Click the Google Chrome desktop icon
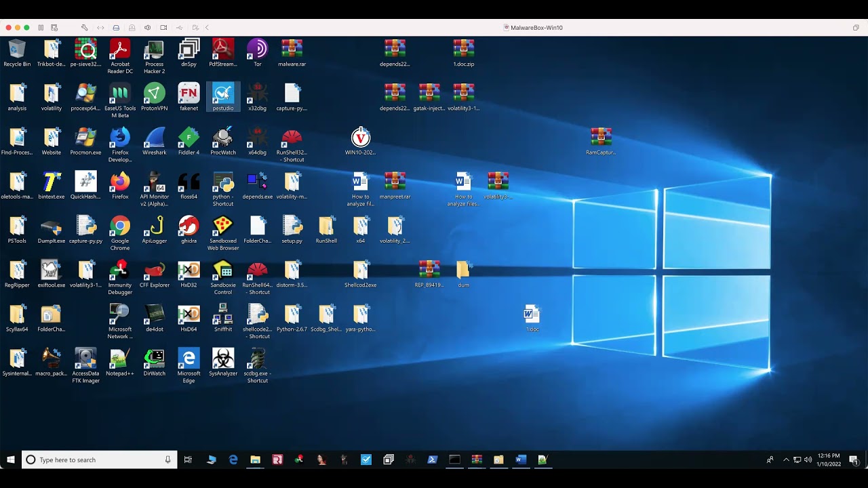The width and height of the screenshot is (868, 488). 120,233
